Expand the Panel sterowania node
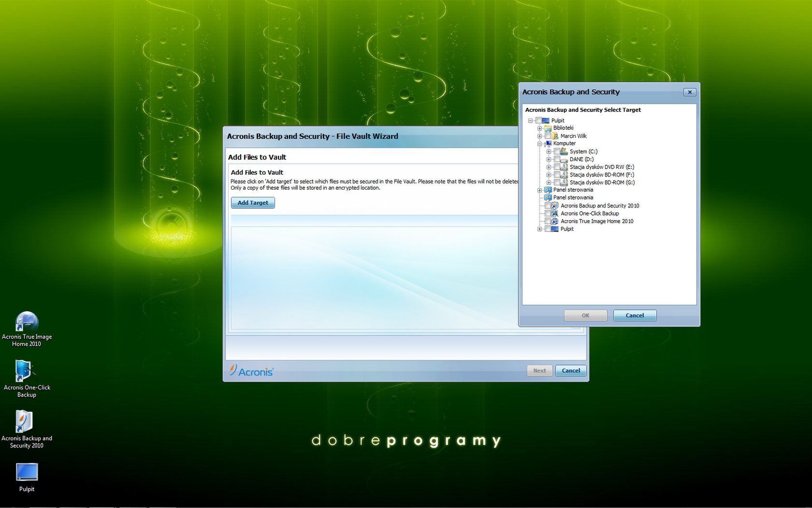Screen dimensions: 812x508 click(539, 190)
